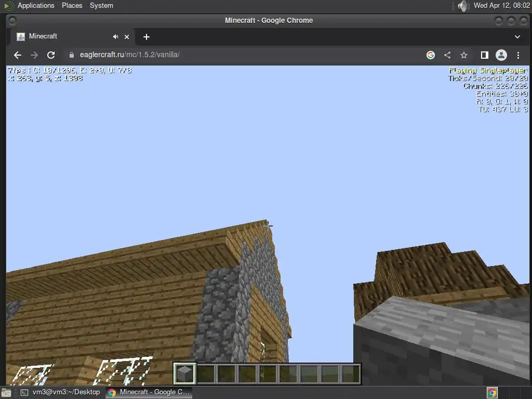Viewport: 532px width, 399px height.
Task: Open the System menu
Action: click(x=101, y=5)
